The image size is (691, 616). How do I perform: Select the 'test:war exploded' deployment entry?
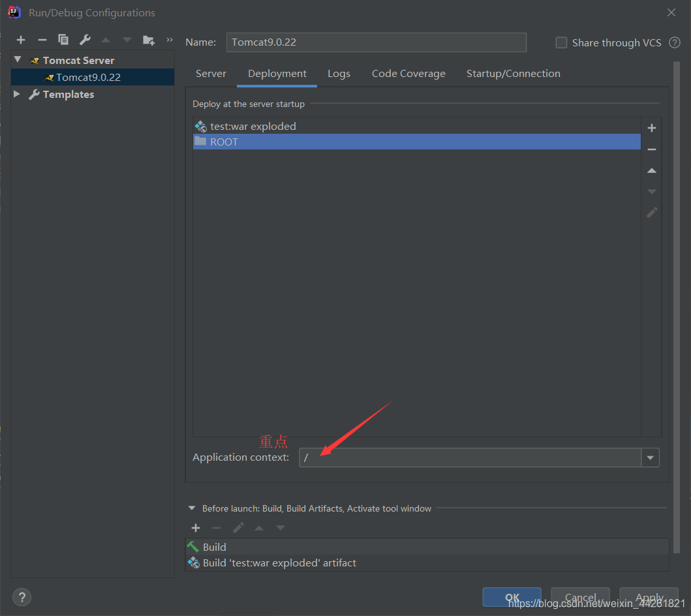coord(416,127)
